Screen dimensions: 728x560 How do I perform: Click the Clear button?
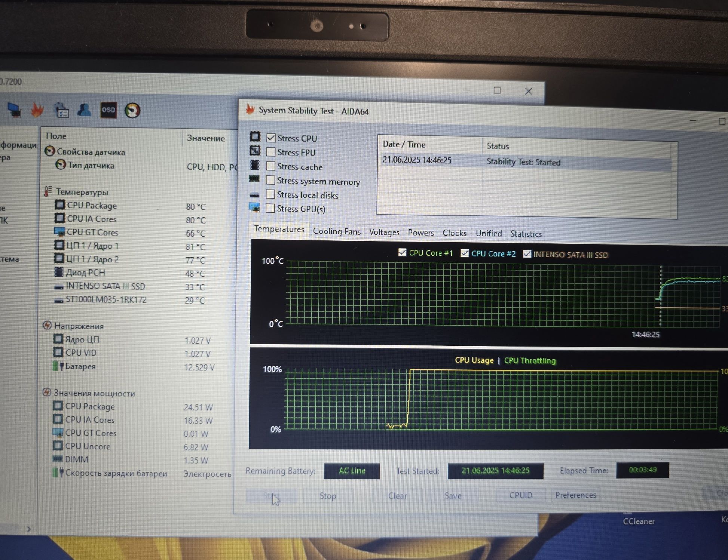(397, 496)
